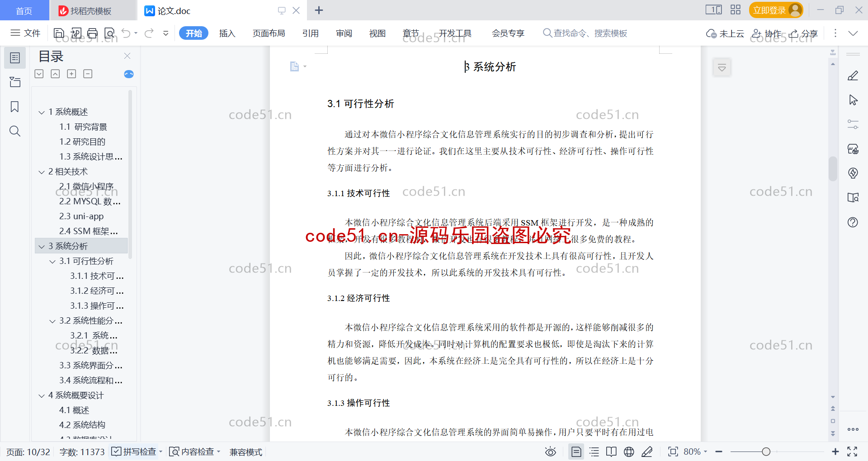Close the 目录 panel
Image resolution: width=868 pixels, height=461 pixels.
(x=127, y=56)
